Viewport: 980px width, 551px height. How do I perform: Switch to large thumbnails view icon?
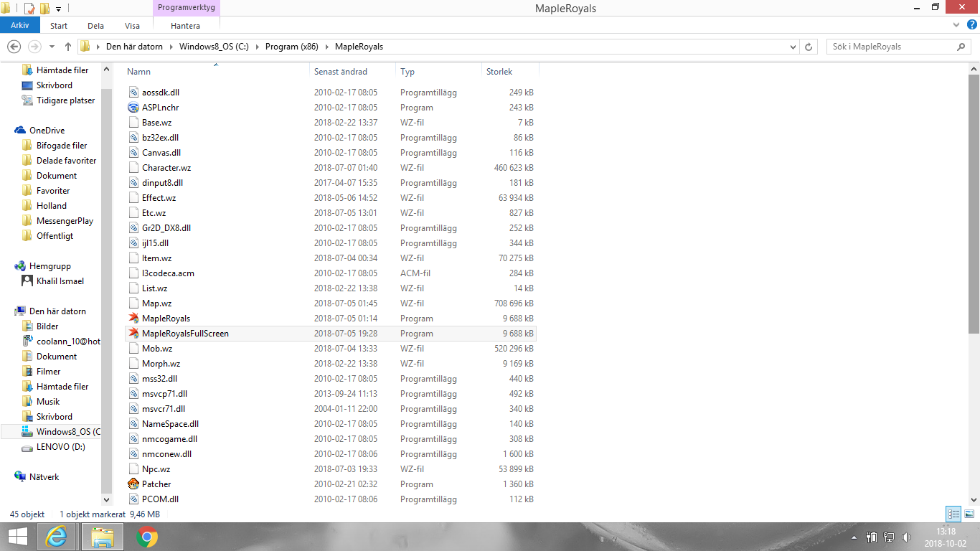pos(969,514)
